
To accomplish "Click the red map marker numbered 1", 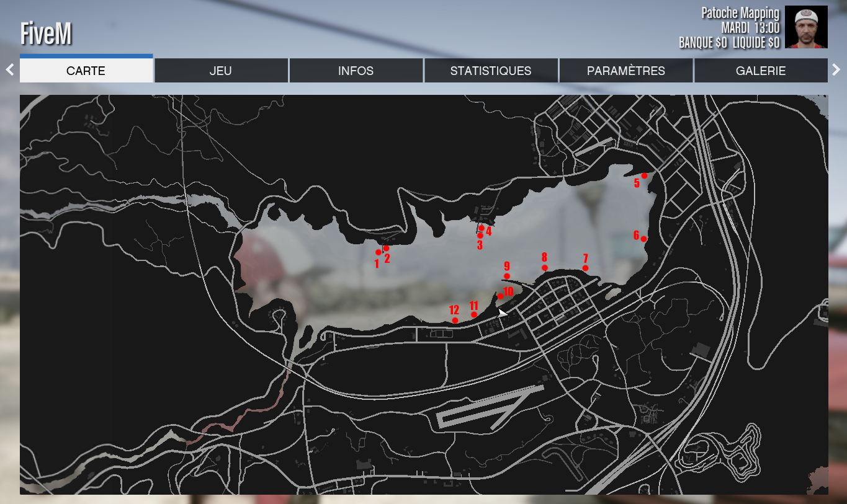I will pos(378,252).
